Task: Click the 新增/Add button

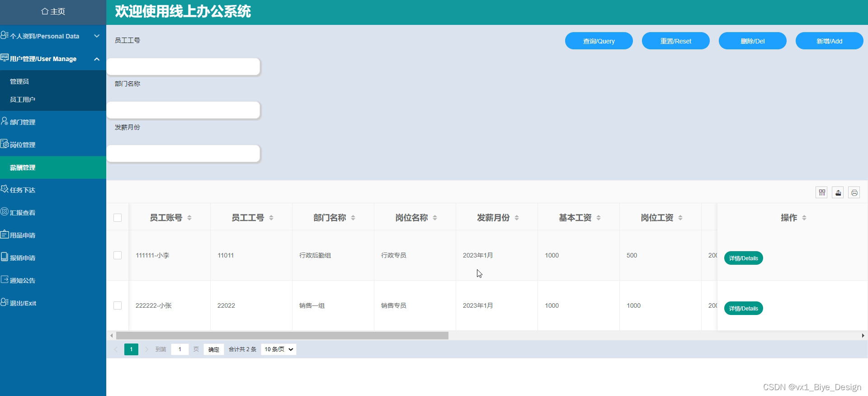Action: pos(830,41)
